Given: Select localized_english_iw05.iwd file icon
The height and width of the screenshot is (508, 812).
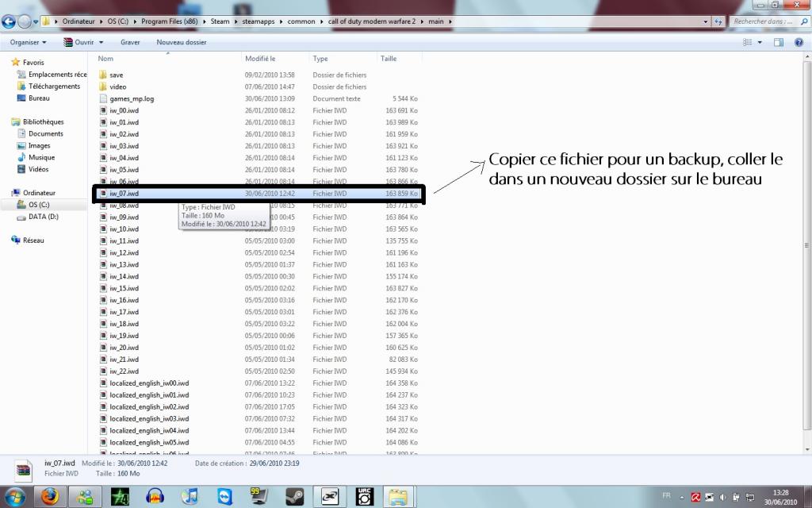Looking at the screenshot, I should [103, 443].
